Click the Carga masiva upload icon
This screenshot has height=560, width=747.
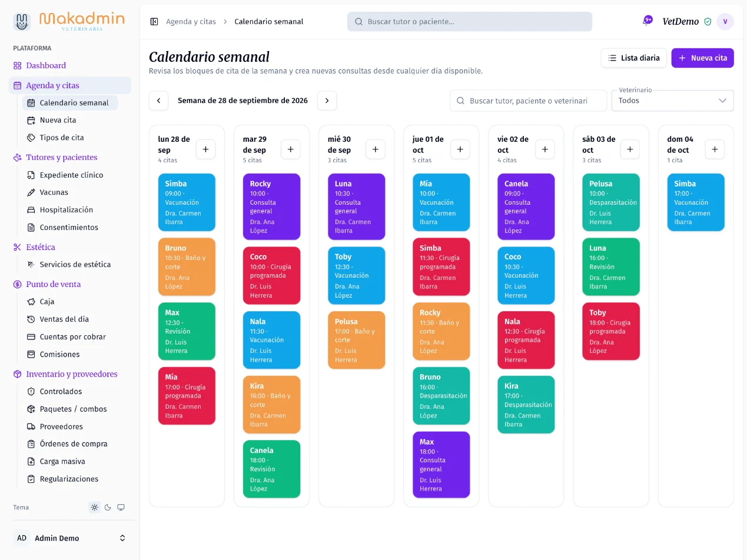click(31, 462)
